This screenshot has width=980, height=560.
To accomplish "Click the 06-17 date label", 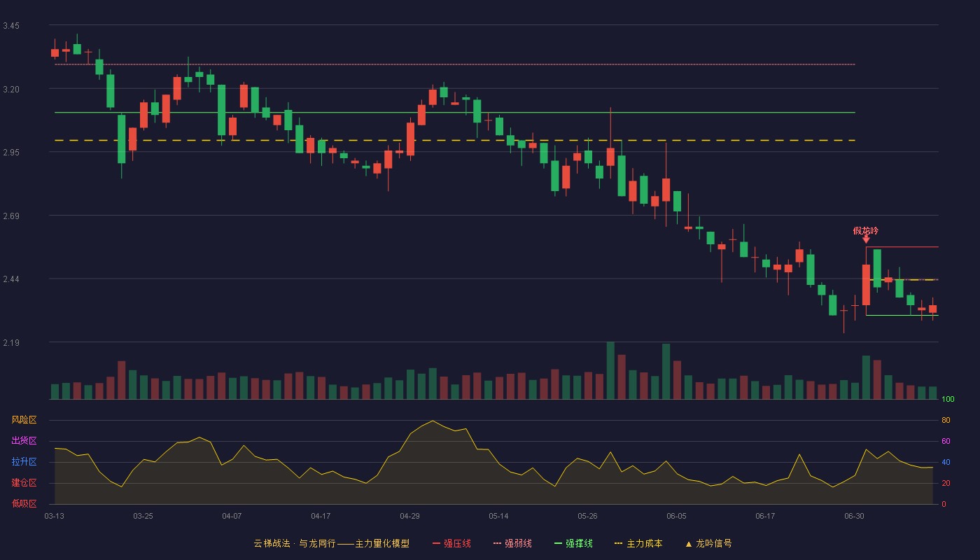I will pyautogui.click(x=765, y=516).
